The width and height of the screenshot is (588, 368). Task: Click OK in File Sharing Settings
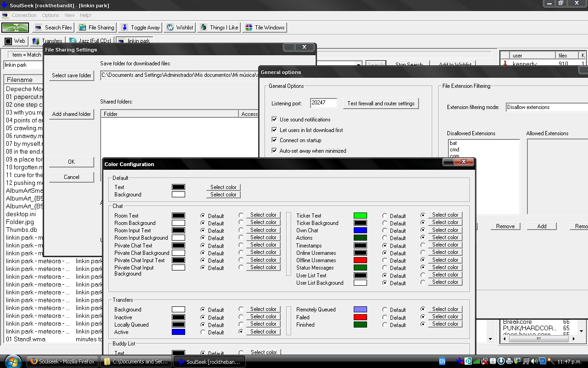[72, 162]
